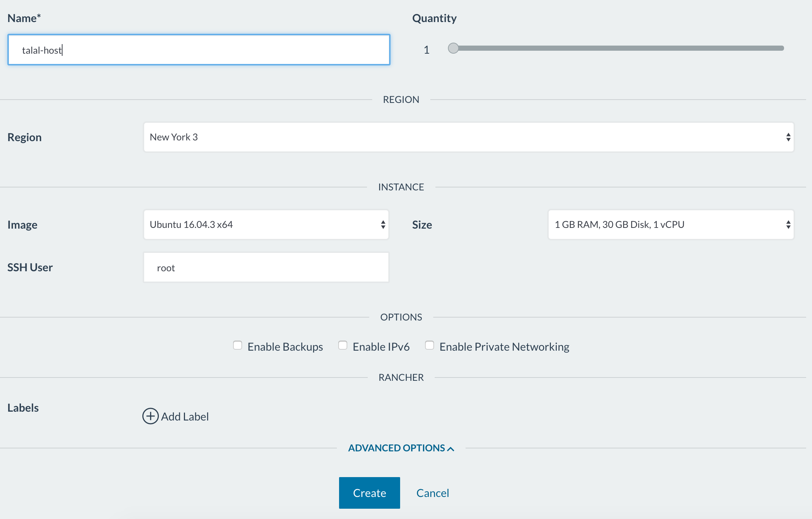Click the SSH User field with root

[266, 268]
